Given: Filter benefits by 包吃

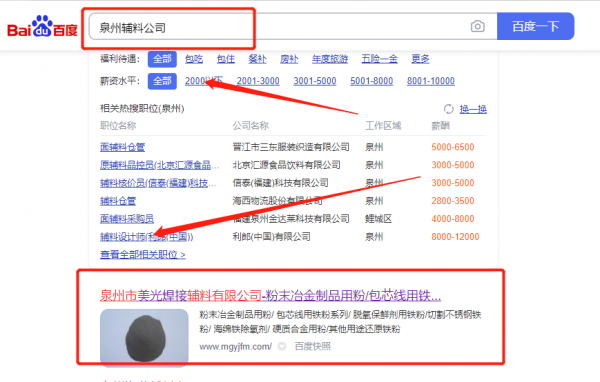Looking at the screenshot, I should (194, 59).
